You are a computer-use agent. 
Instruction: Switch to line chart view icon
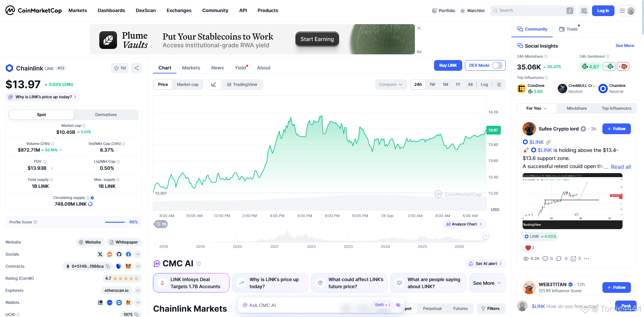coord(214,85)
